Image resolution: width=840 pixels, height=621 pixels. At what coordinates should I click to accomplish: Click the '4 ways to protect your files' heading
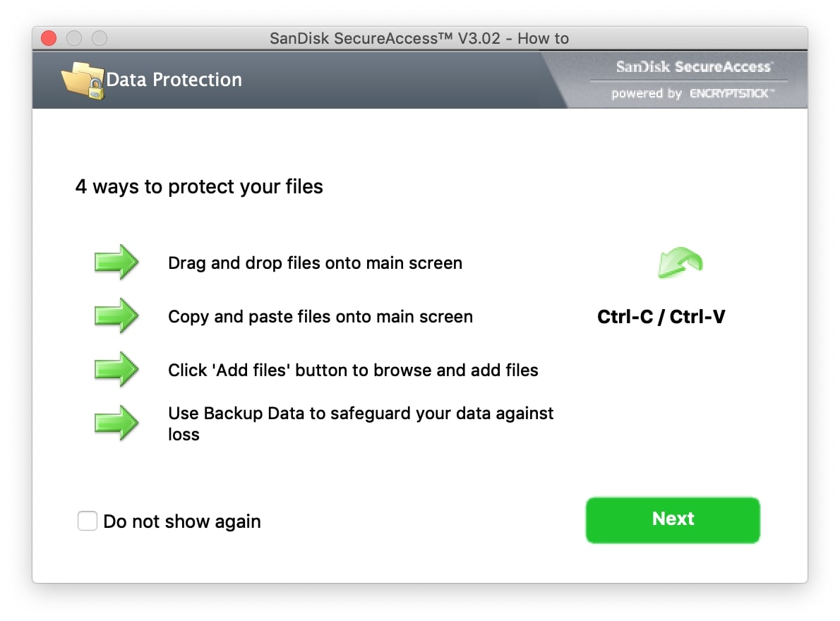tap(199, 187)
